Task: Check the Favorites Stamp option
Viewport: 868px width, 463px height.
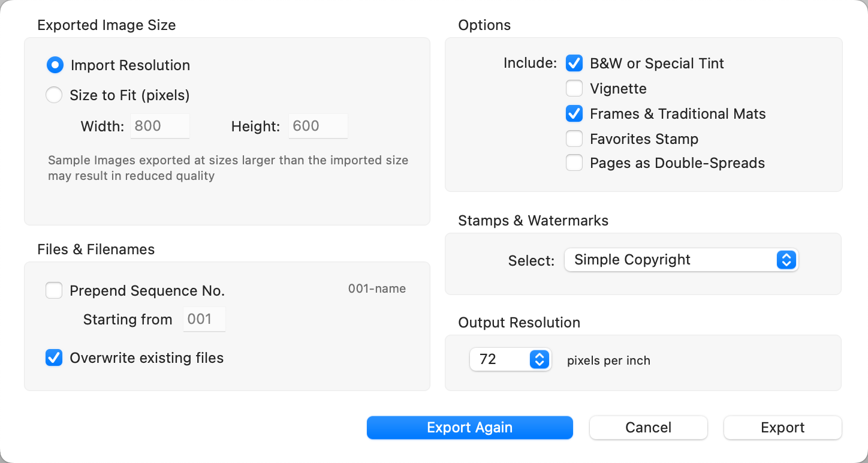Action: tap(574, 139)
